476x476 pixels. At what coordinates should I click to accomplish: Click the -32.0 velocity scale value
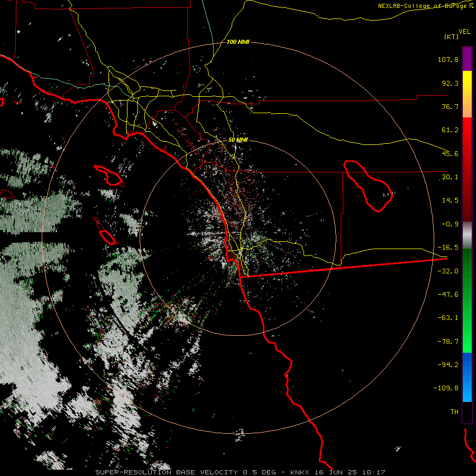(448, 271)
